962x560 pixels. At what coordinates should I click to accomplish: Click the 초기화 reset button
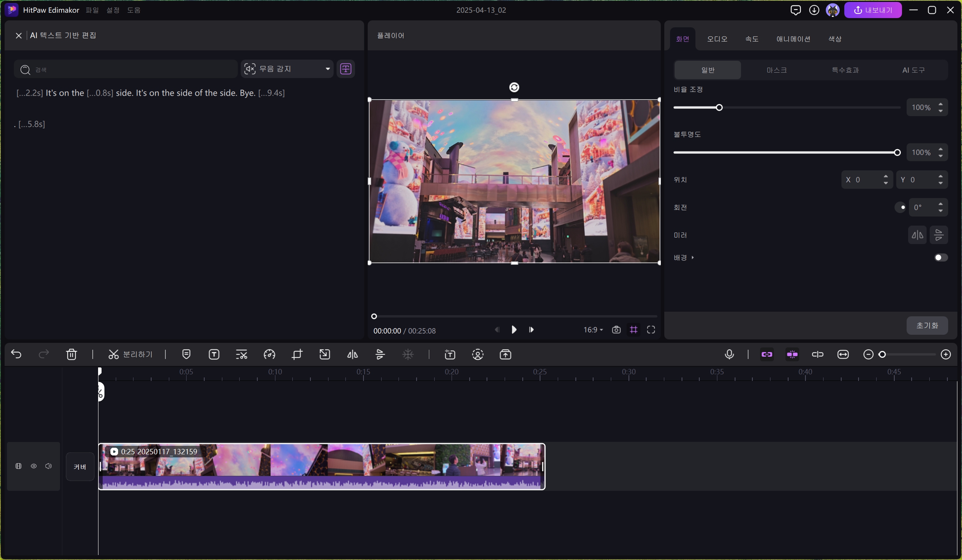[x=927, y=326]
